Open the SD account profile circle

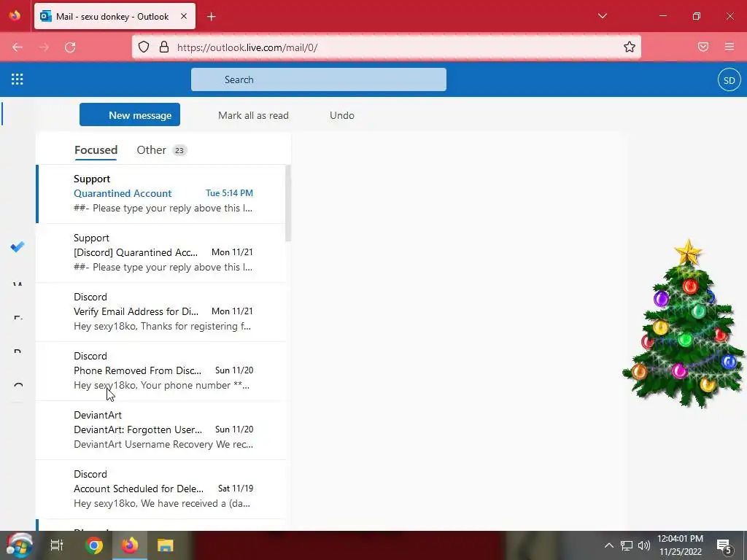click(729, 80)
